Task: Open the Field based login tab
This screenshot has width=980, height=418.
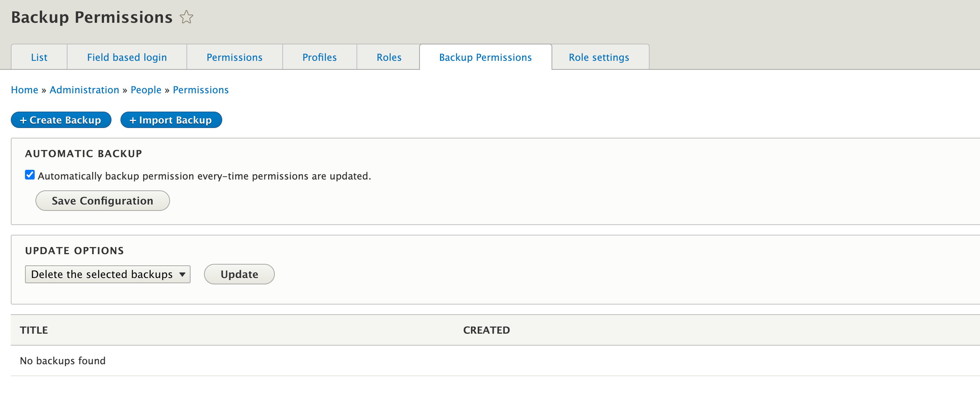Action: (x=127, y=57)
